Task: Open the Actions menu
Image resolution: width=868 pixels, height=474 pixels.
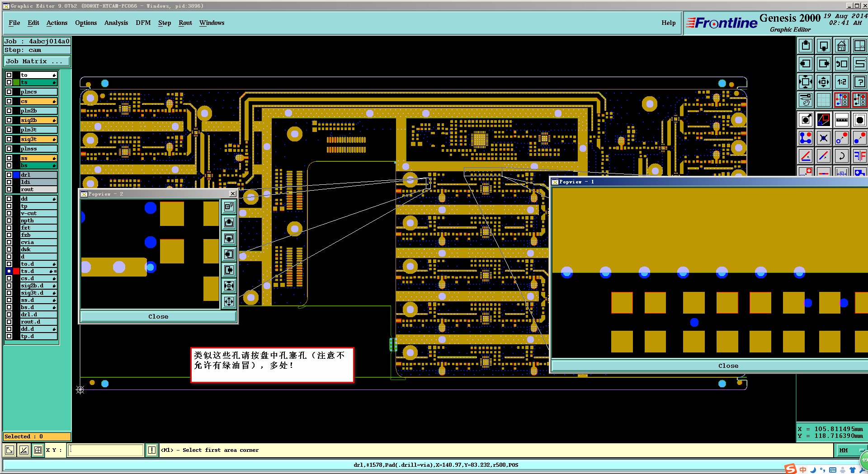Action: [x=57, y=23]
